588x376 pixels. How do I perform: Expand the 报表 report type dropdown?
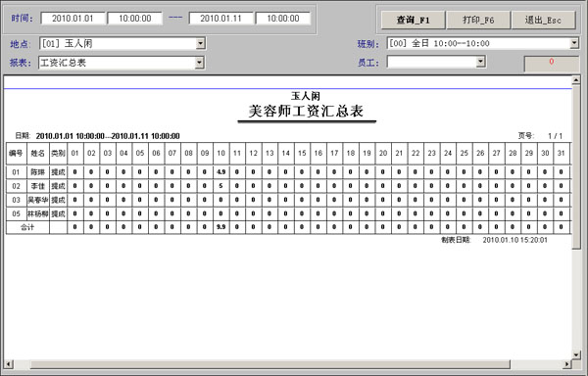[200, 63]
